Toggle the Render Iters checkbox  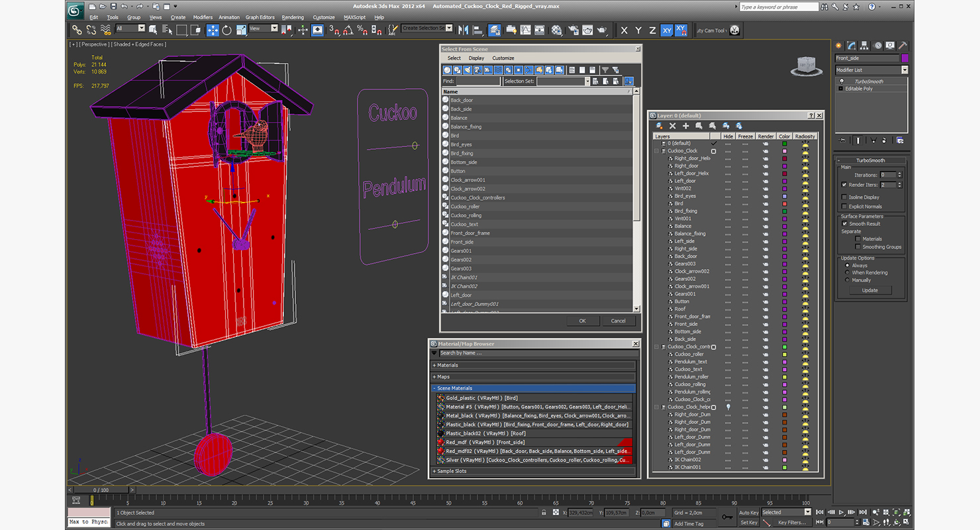tap(844, 185)
